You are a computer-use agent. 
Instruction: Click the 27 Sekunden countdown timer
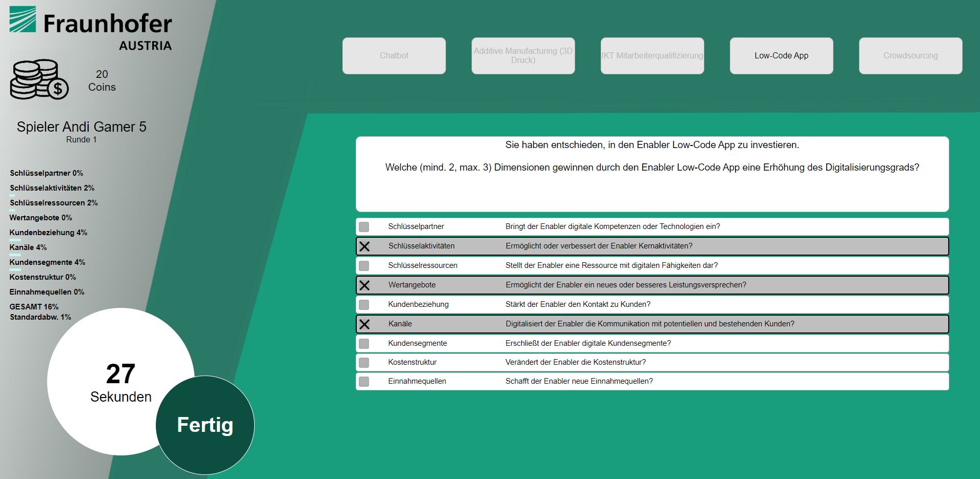click(121, 382)
